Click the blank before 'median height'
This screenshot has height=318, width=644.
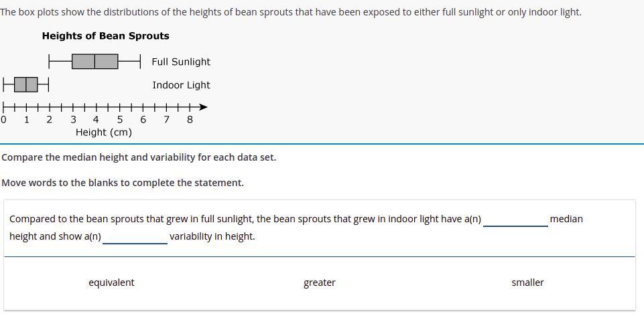pyautogui.click(x=515, y=220)
